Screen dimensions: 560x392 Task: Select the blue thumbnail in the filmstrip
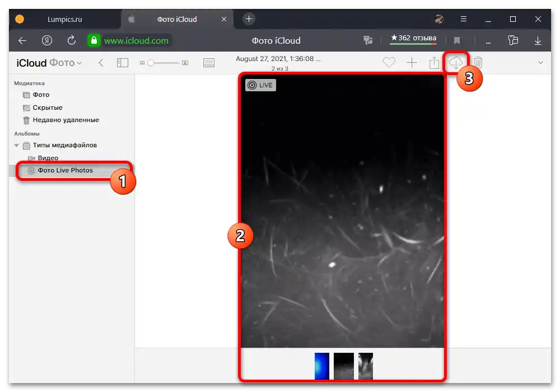[322, 366]
